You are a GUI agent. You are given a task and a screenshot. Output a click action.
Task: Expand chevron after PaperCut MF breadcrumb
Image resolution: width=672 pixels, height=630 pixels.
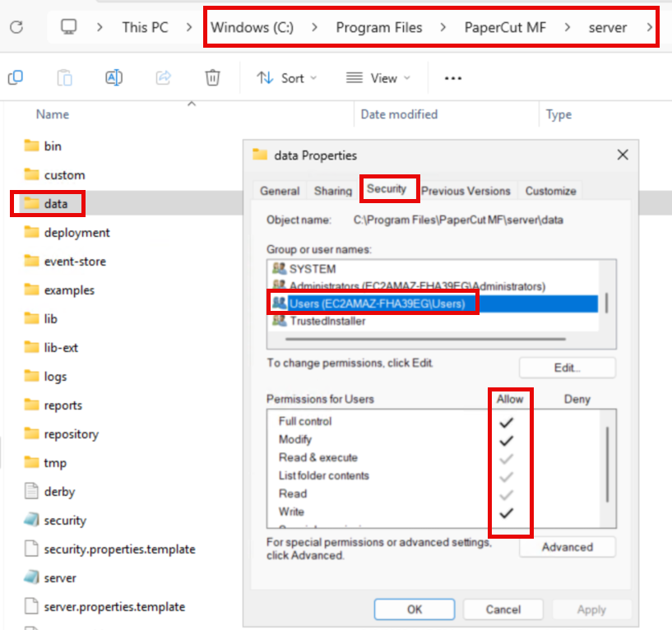(568, 27)
